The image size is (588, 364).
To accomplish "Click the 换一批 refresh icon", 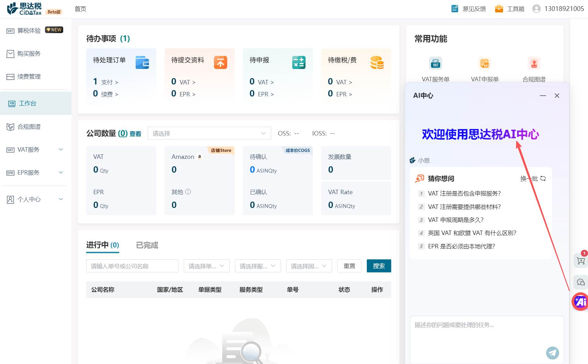I will (543, 178).
